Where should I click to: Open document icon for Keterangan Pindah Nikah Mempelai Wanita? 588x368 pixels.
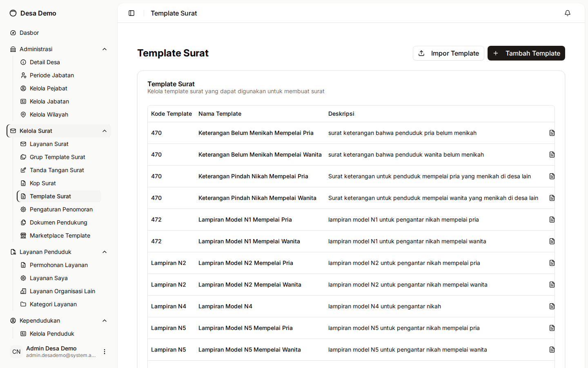click(x=552, y=198)
